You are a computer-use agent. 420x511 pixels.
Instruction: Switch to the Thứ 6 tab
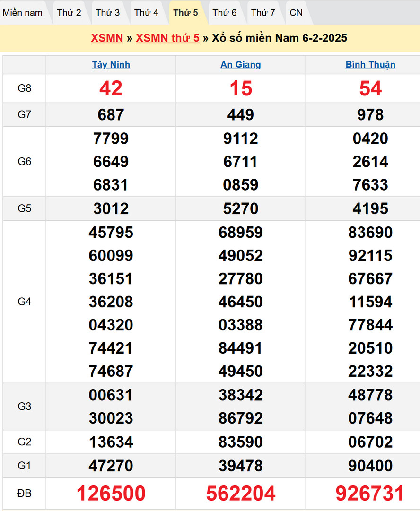[224, 13]
